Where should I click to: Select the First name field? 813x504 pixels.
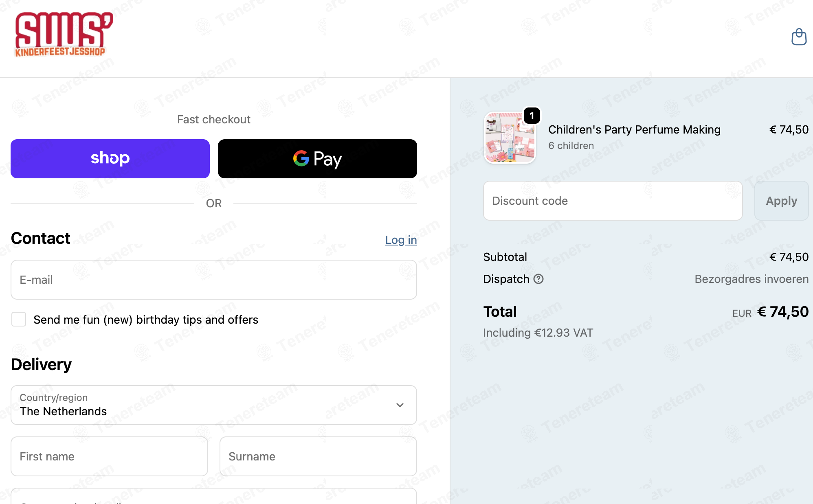(x=109, y=456)
